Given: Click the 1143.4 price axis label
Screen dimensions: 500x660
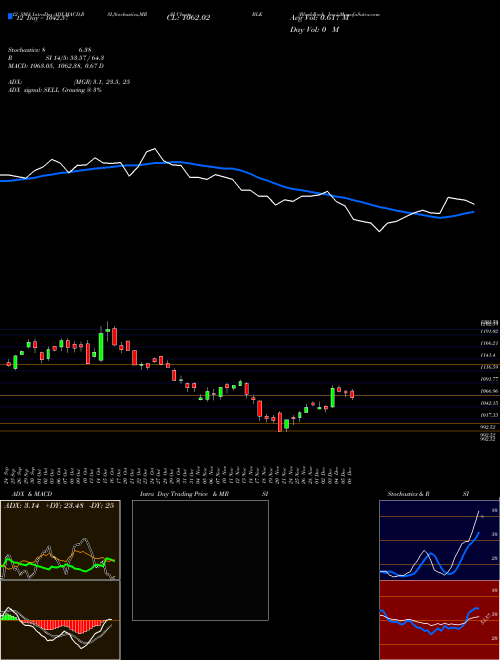Looking at the screenshot, I should (488, 356).
